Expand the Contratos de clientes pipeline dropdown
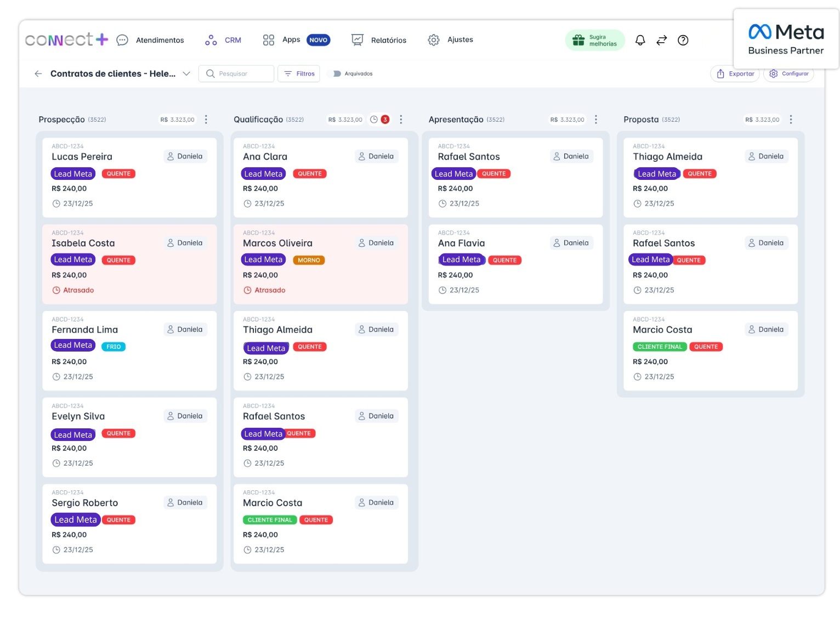 pyautogui.click(x=186, y=73)
